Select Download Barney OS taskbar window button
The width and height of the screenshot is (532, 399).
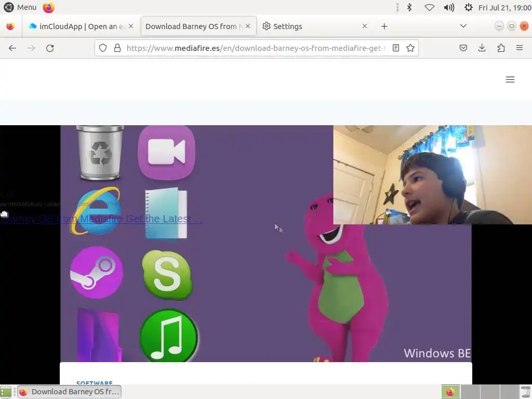click(70, 392)
